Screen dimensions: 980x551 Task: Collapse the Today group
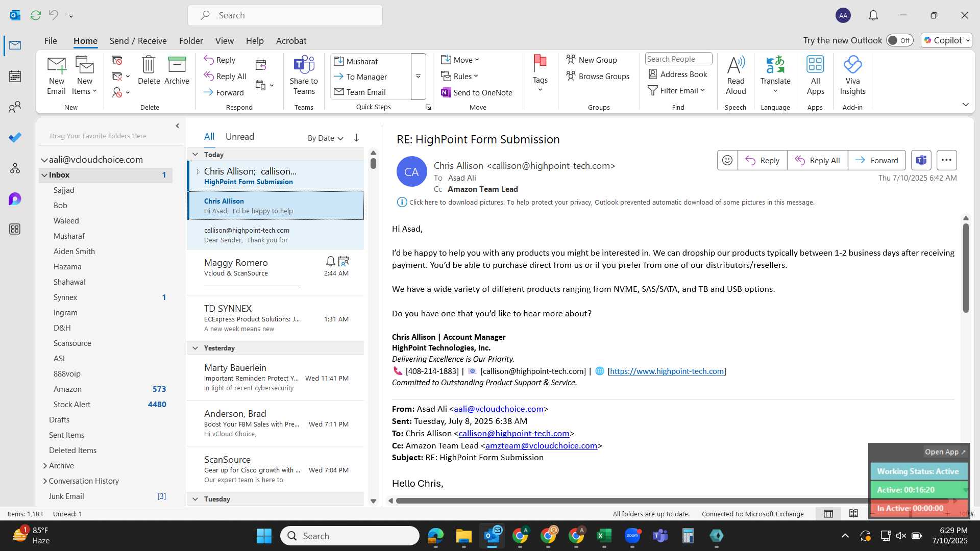pos(195,155)
